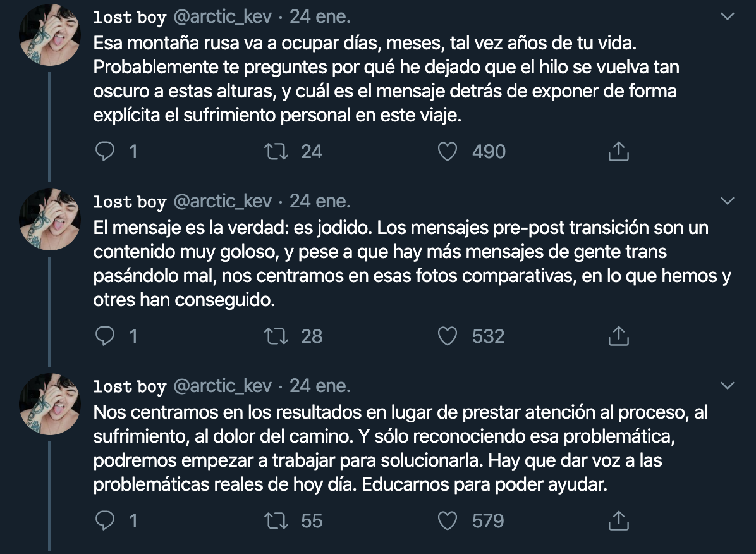Reply to the tweet with 579 likes
The width and height of the screenshot is (756, 554).
(x=104, y=520)
